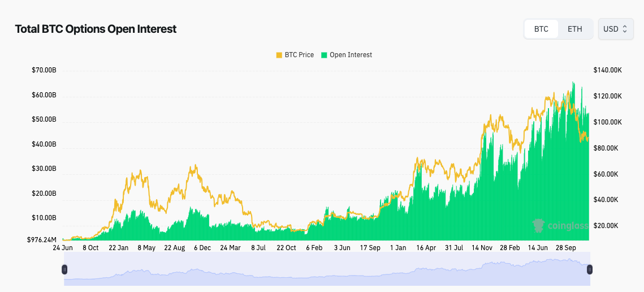644x292 pixels.
Task: Click the $976.24M axis minimum label
Action: tap(42, 239)
